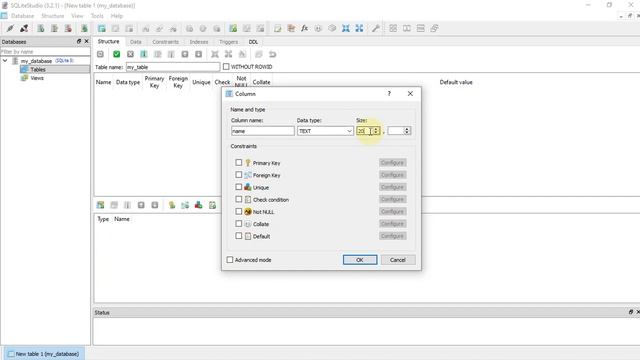Image resolution: width=640 pixels, height=360 pixels.
Task: Click the Add table constraint icon
Action: coord(100,205)
